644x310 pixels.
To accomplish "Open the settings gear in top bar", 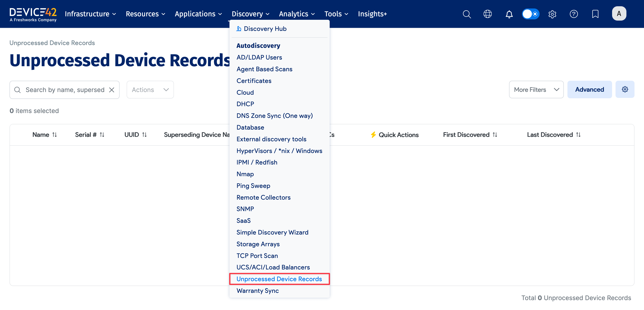I will [x=552, y=14].
